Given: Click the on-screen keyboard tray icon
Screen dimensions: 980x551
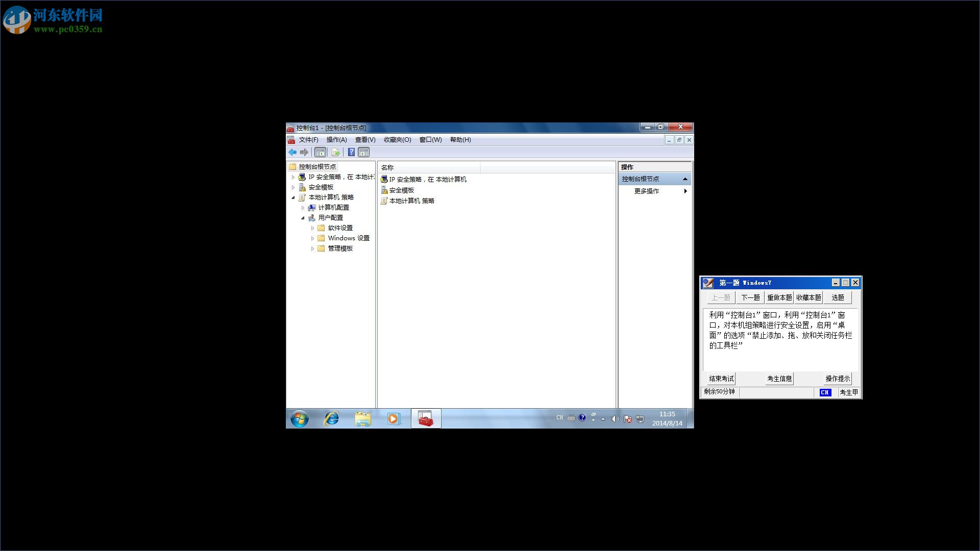Looking at the screenshot, I should pyautogui.click(x=571, y=418).
